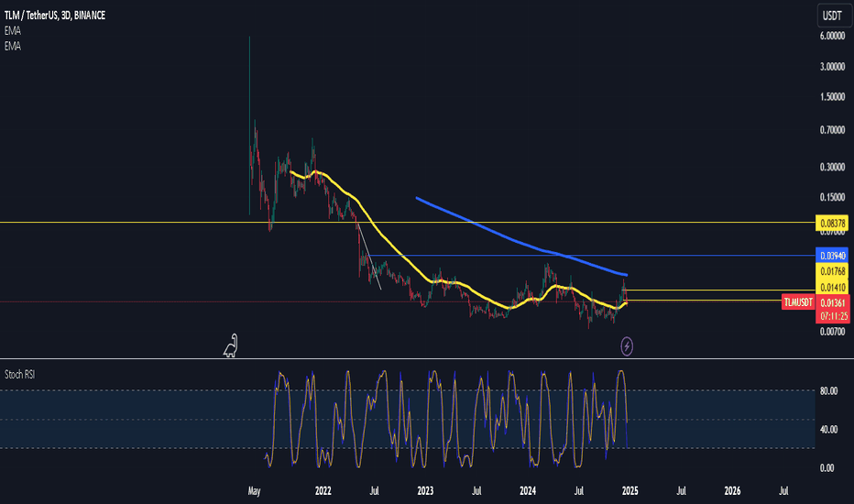Click the 0.15000 price axis value
Viewport: 854px width, 504px height.
click(833, 197)
